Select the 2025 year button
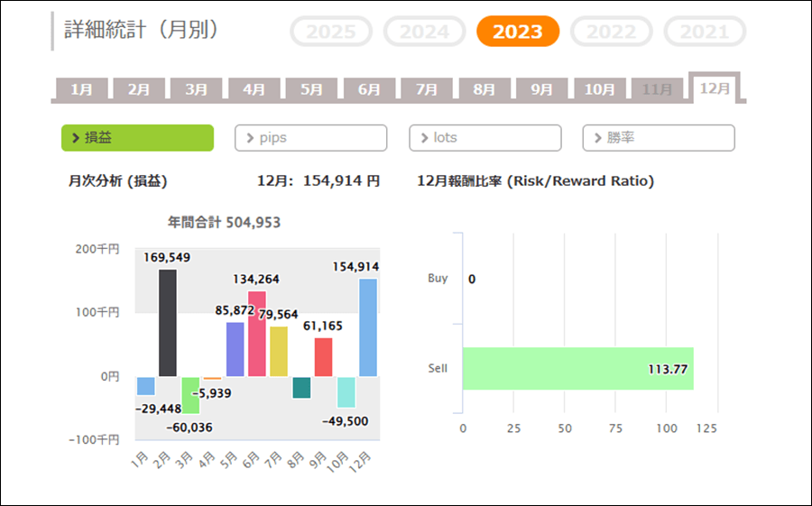812x506 pixels. pos(330,32)
